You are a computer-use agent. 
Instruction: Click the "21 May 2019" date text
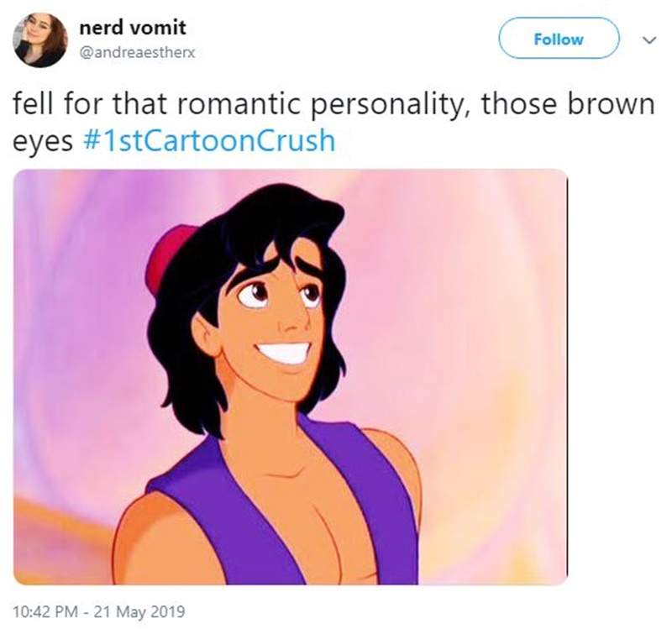pos(136,611)
